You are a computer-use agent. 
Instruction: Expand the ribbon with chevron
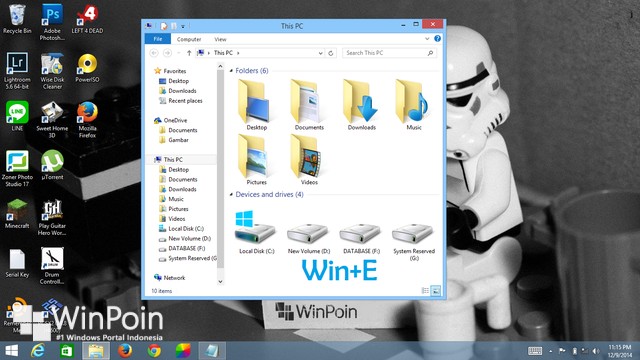pos(427,39)
